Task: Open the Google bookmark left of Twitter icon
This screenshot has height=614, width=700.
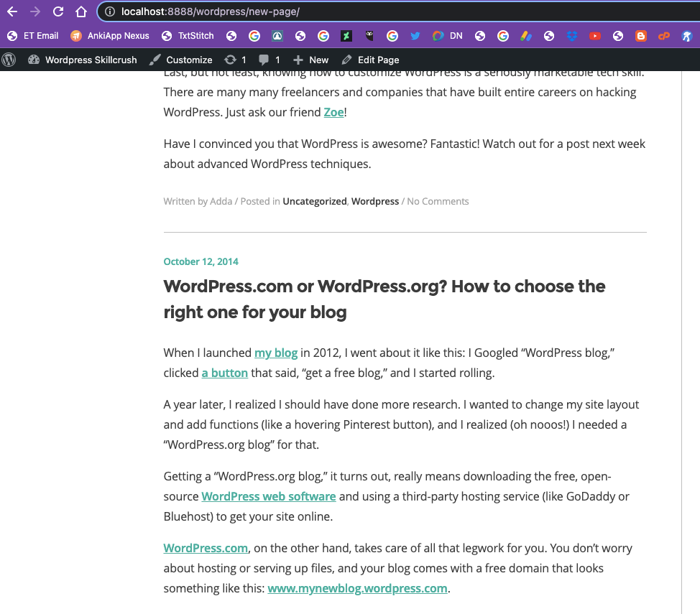Action: 392,36
